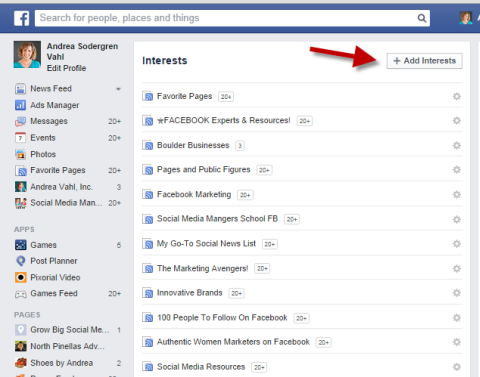Open profile picture in top bar
This screenshot has width=480, height=377.
click(x=466, y=18)
